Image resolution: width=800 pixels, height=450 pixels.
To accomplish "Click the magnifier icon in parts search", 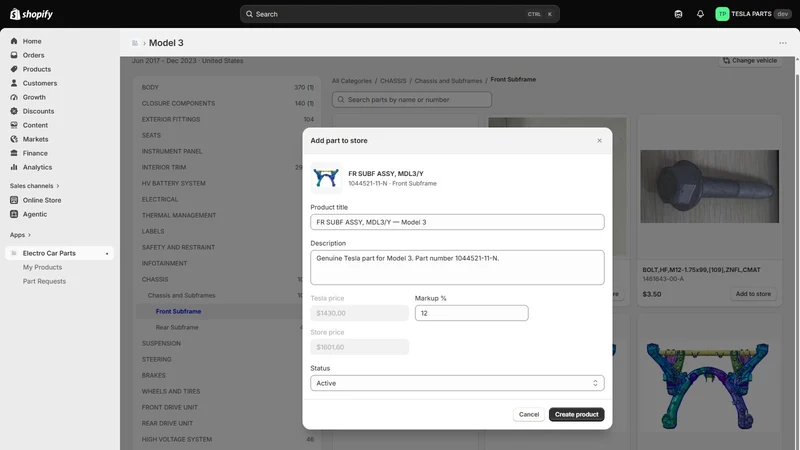I will [341, 99].
